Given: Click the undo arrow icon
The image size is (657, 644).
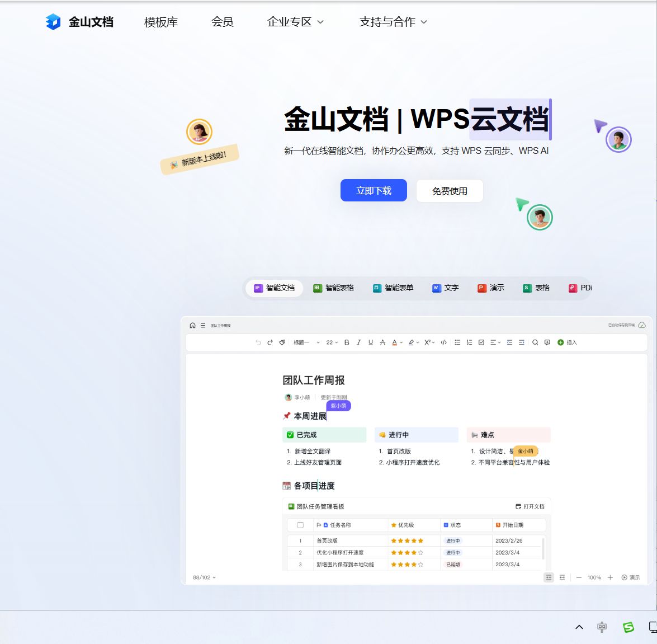Looking at the screenshot, I should tap(258, 342).
